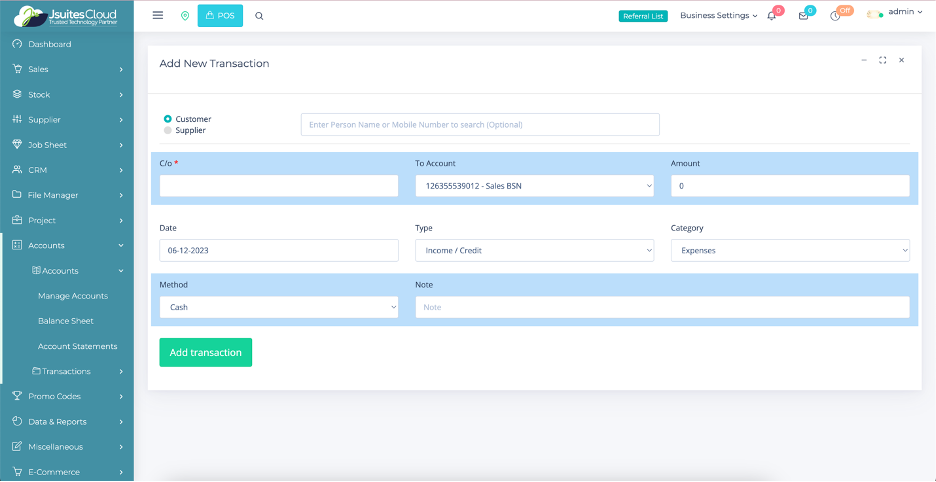Image resolution: width=936 pixels, height=482 pixels.
Task: Open the To Account dropdown
Action: click(534, 186)
